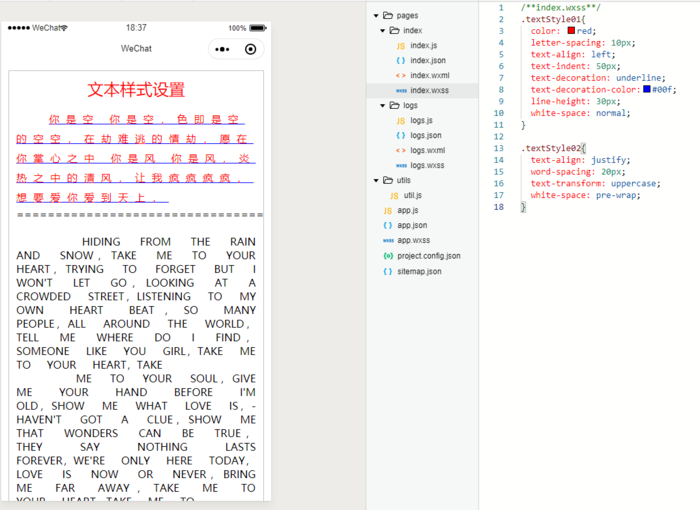Viewport: 700px width, 510px height.
Task: Click the WiFi signal icon in simulator
Action: coord(64,28)
